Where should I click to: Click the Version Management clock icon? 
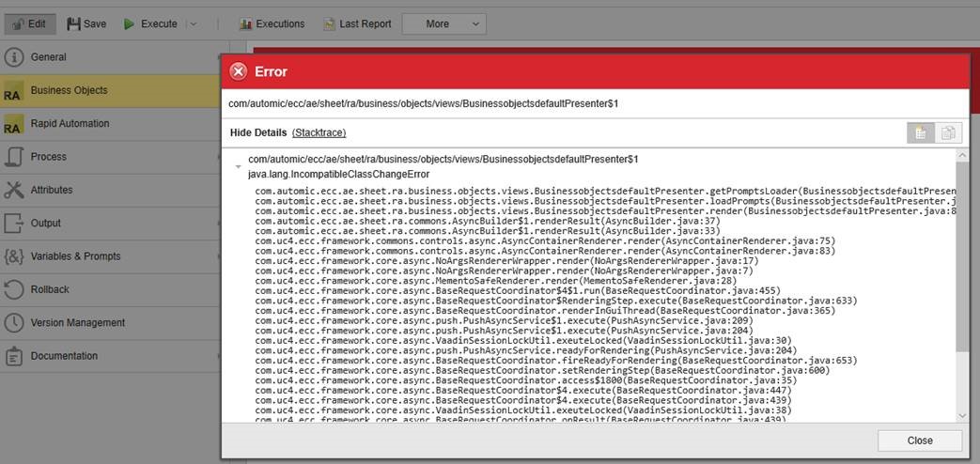point(14,323)
